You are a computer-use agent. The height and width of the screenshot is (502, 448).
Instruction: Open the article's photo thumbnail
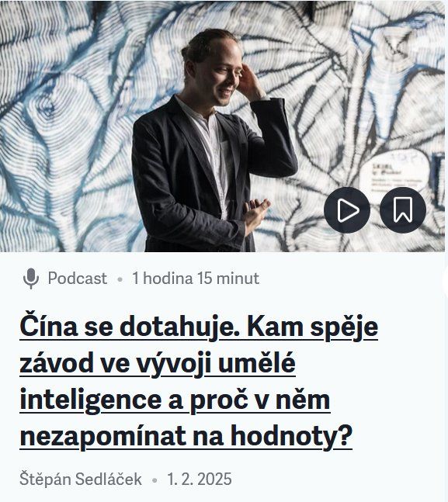(x=222, y=126)
